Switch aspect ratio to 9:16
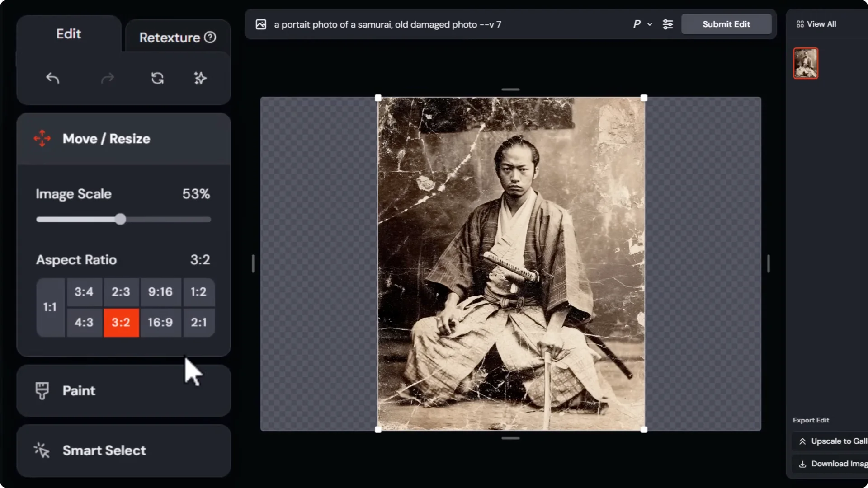Screen dimensions: 868x488 pyautogui.click(x=160, y=292)
